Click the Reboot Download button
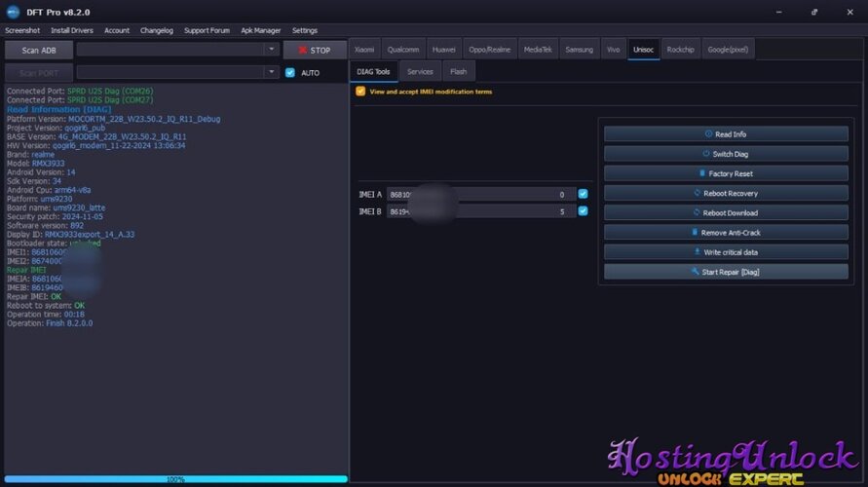The image size is (868, 487). coord(726,212)
